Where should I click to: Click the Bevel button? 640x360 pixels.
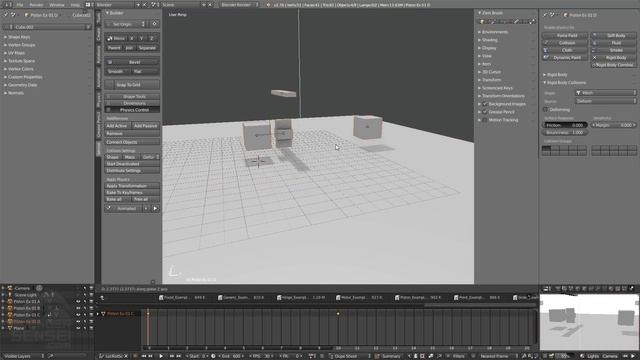click(x=132, y=62)
